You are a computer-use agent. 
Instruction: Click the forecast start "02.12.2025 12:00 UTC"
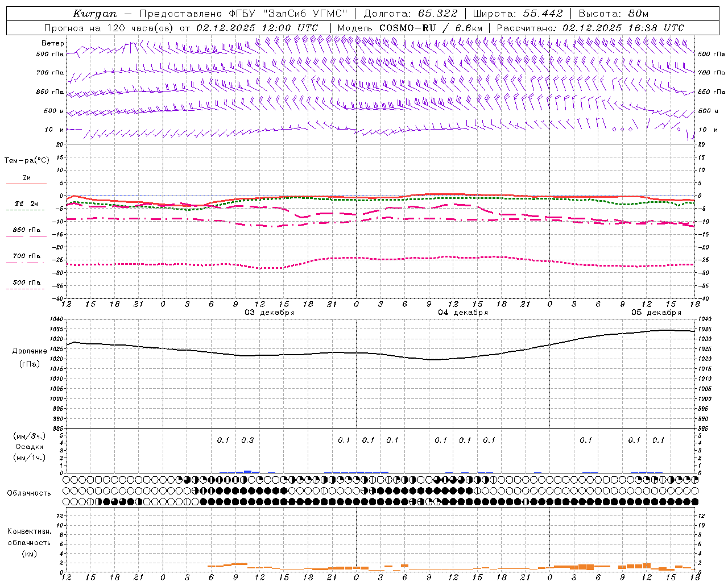pos(257,27)
